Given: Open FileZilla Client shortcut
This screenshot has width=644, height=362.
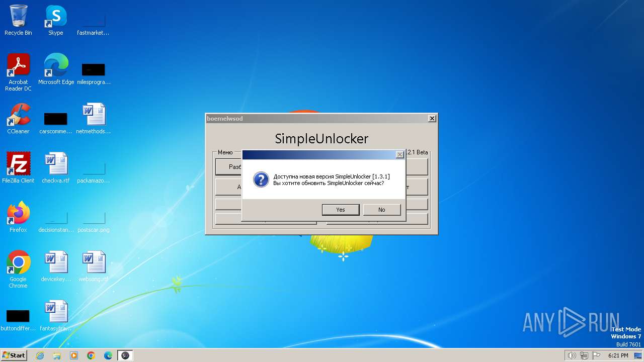Looking at the screenshot, I should tap(18, 168).
